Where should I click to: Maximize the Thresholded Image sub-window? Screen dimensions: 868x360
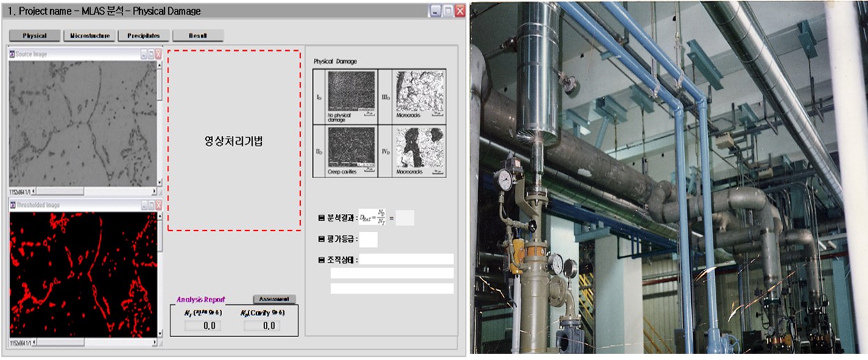151,205
